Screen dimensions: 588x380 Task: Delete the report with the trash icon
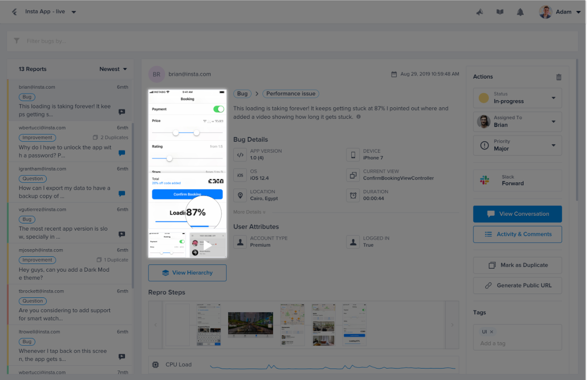click(x=559, y=77)
